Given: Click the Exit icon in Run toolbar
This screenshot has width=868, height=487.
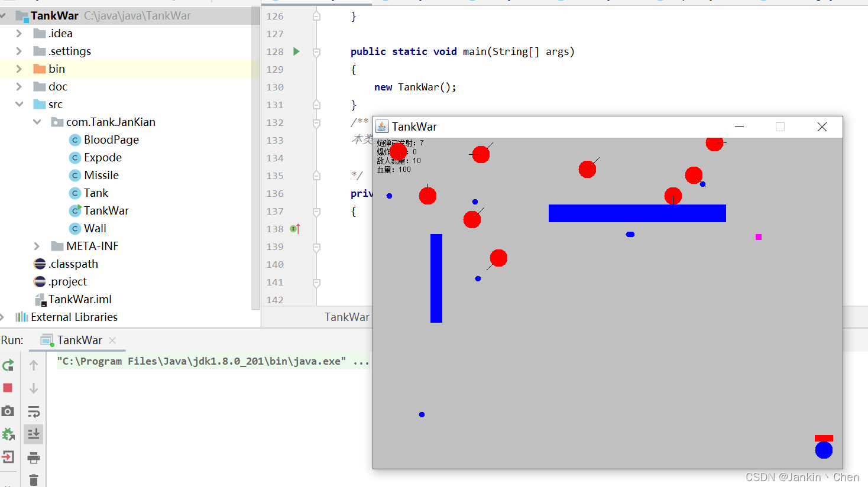Looking at the screenshot, I should click(8, 457).
